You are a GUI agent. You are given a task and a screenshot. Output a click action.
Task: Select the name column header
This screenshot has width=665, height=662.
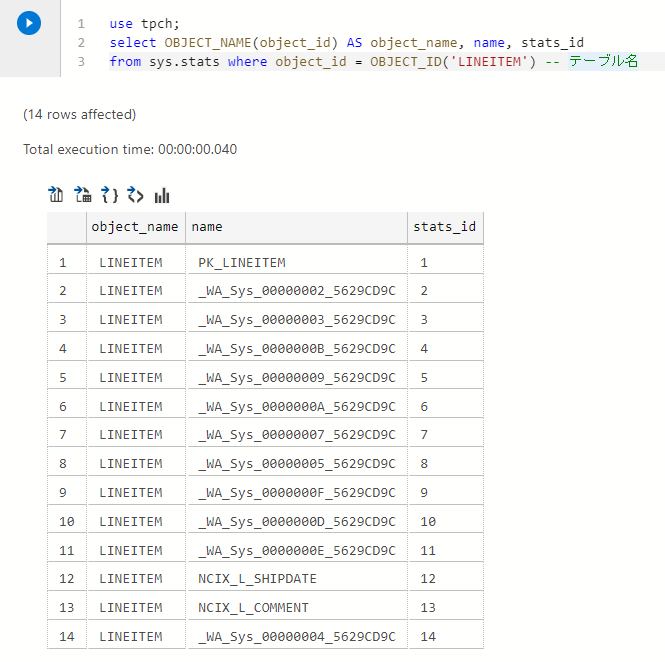tap(296, 227)
